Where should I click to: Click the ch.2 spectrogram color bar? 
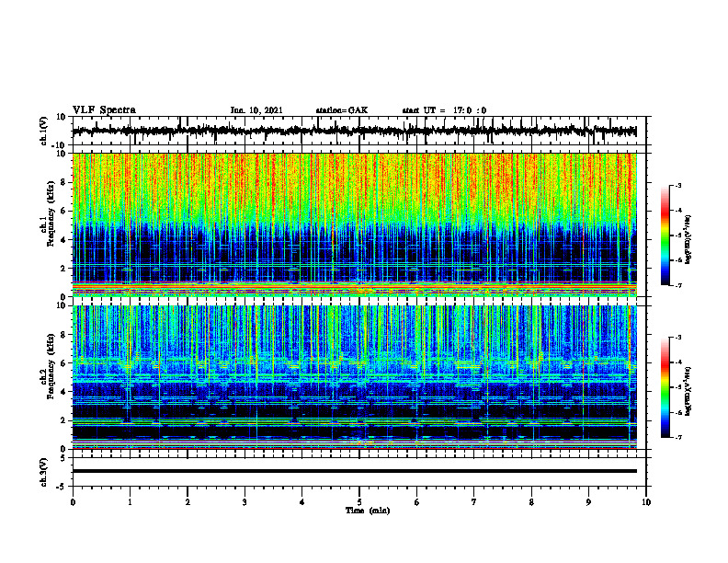click(x=665, y=387)
